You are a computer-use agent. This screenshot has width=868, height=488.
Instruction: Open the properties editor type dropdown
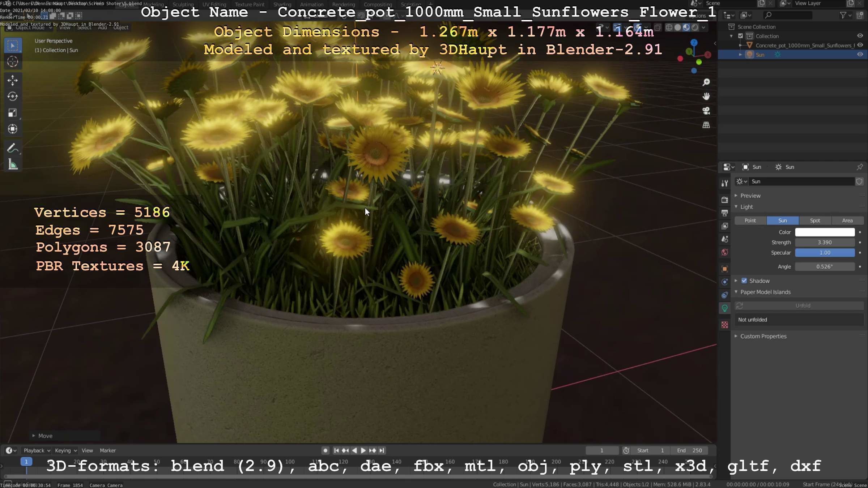(728, 167)
